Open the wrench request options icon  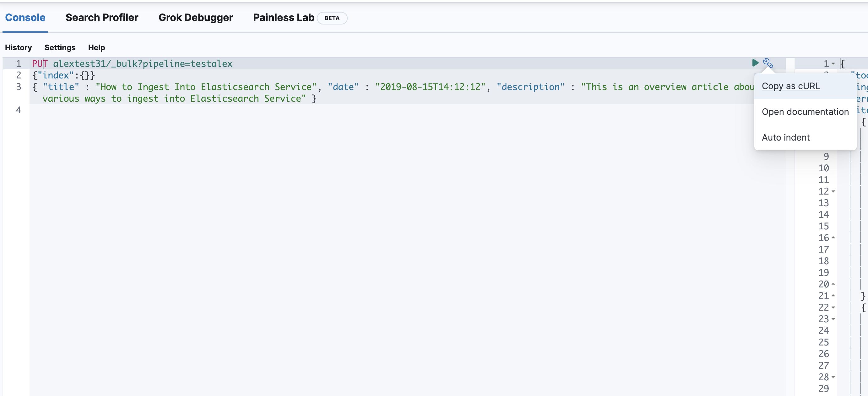pos(768,63)
